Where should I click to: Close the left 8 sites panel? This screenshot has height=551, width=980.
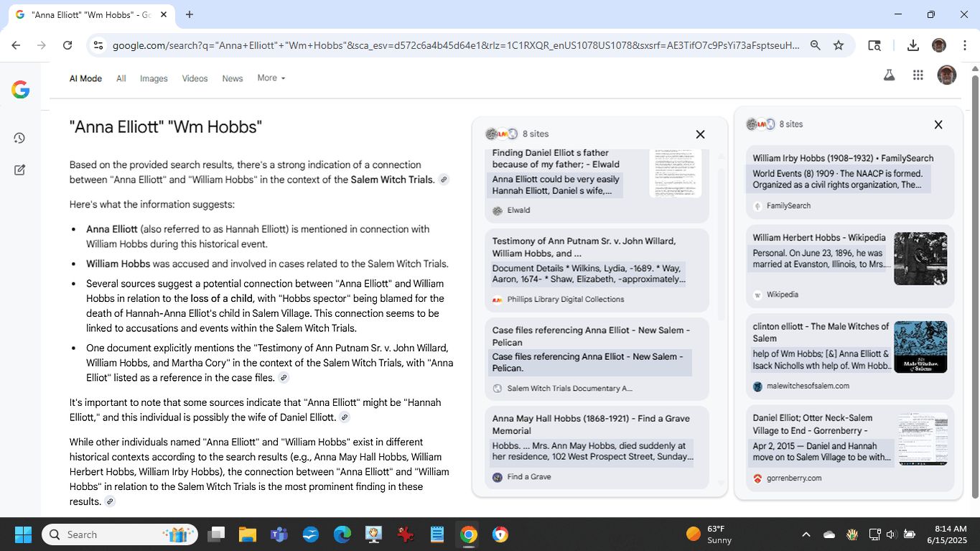700,134
